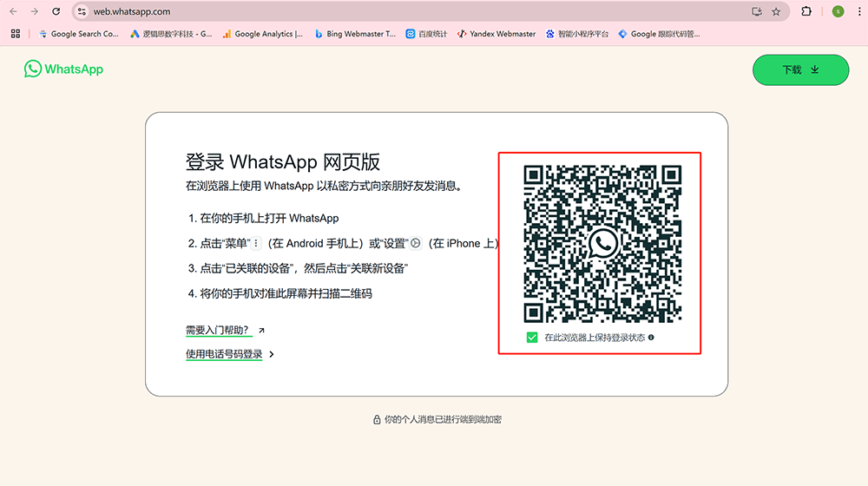
Task: Open the Yandex Webmaster bookmark
Action: pos(496,34)
